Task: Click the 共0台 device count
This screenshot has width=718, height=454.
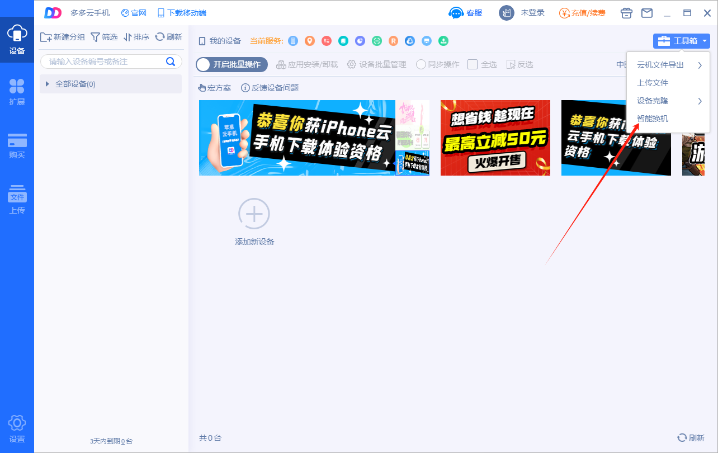Action: point(210,438)
